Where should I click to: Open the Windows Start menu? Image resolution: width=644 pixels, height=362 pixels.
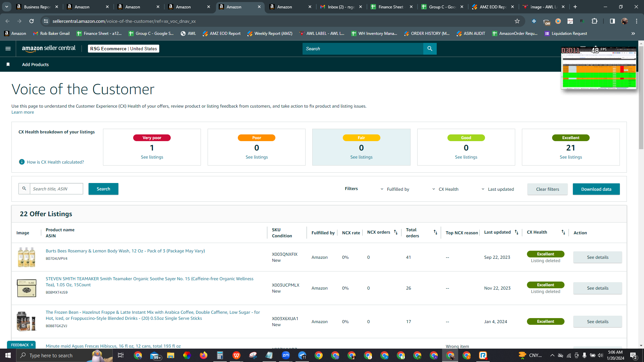click(x=8, y=355)
